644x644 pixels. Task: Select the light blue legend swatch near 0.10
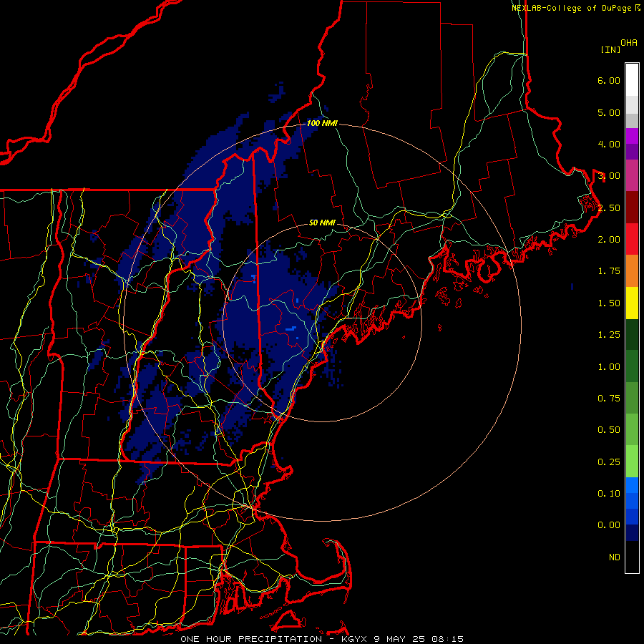[632, 485]
